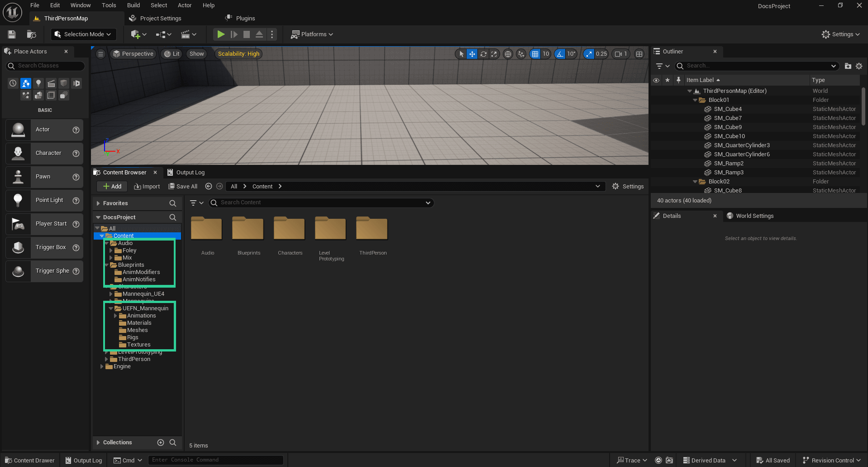
Task: Open Browse content icon in toolbar
Action: pos(31,34)
